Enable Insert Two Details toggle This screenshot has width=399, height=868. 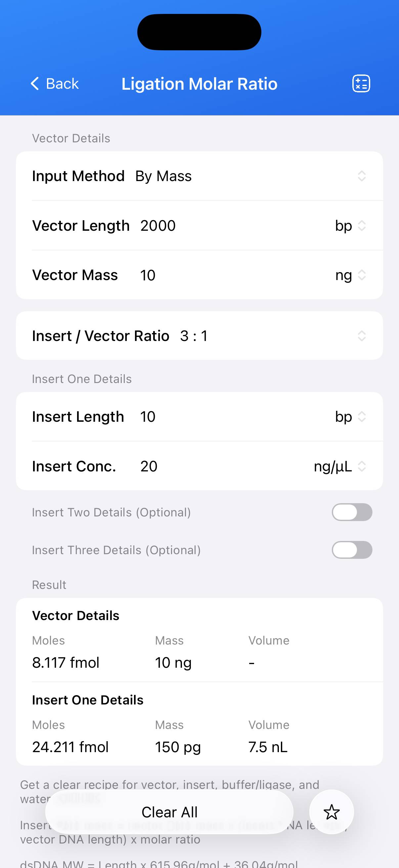click(352, 512)
